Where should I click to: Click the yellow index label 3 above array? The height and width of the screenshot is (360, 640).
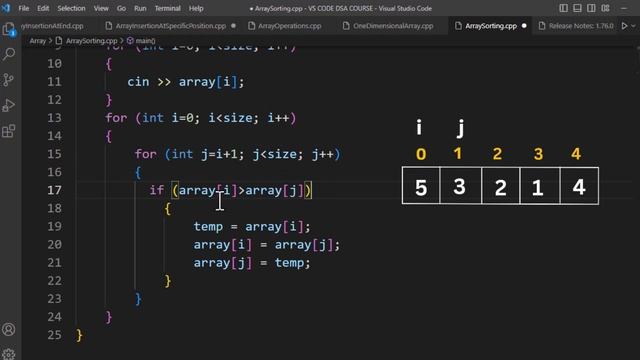[x=538, y=154]
